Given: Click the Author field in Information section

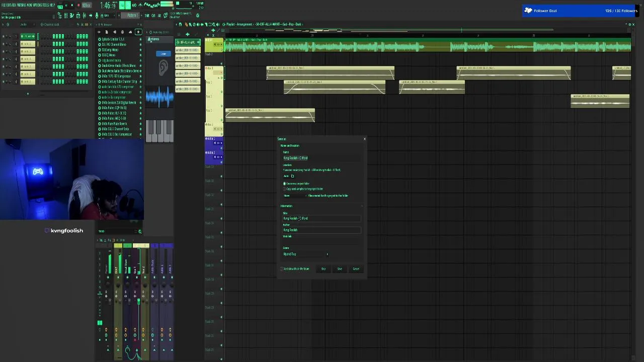Looking at the screenshot, I should 321,230.
